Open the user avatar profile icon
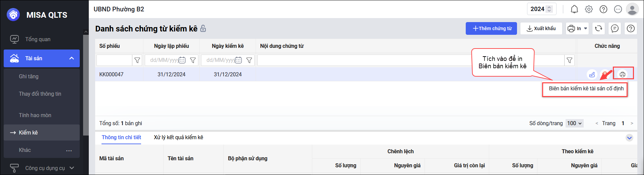644x175 pixels. [x=632, y=9]
